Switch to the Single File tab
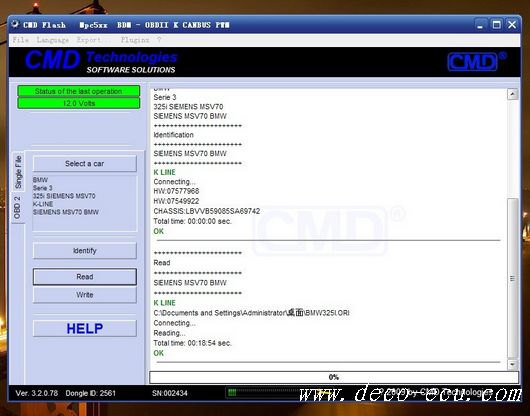The image size is (530, 416). (18, 172)
